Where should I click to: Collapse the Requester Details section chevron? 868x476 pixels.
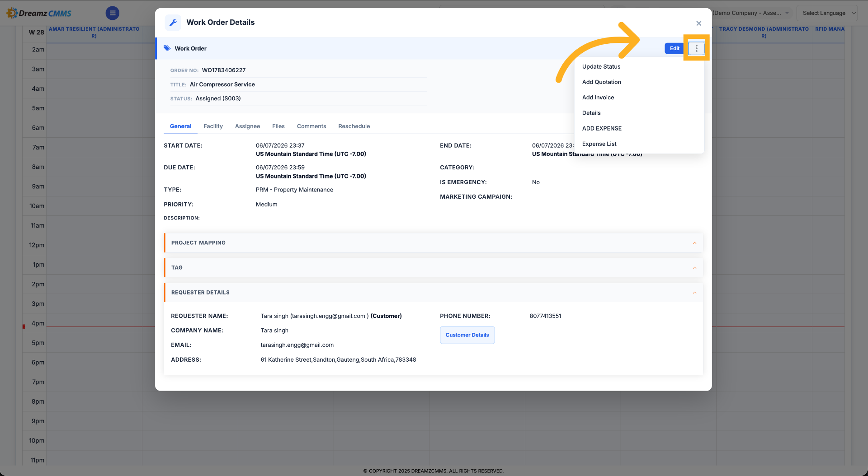(x=694, y=293)
